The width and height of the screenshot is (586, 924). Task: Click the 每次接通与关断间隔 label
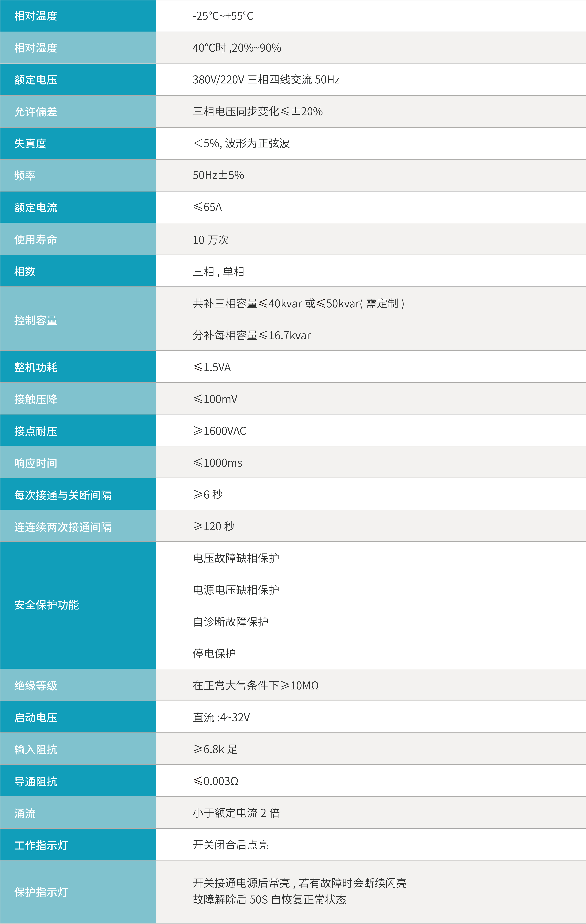click(x=63, y=495)
